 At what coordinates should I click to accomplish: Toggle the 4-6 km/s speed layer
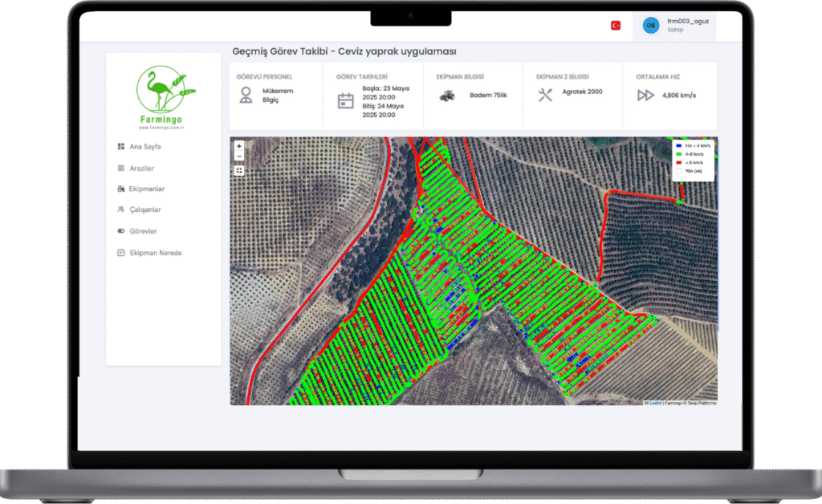point(678,154)
